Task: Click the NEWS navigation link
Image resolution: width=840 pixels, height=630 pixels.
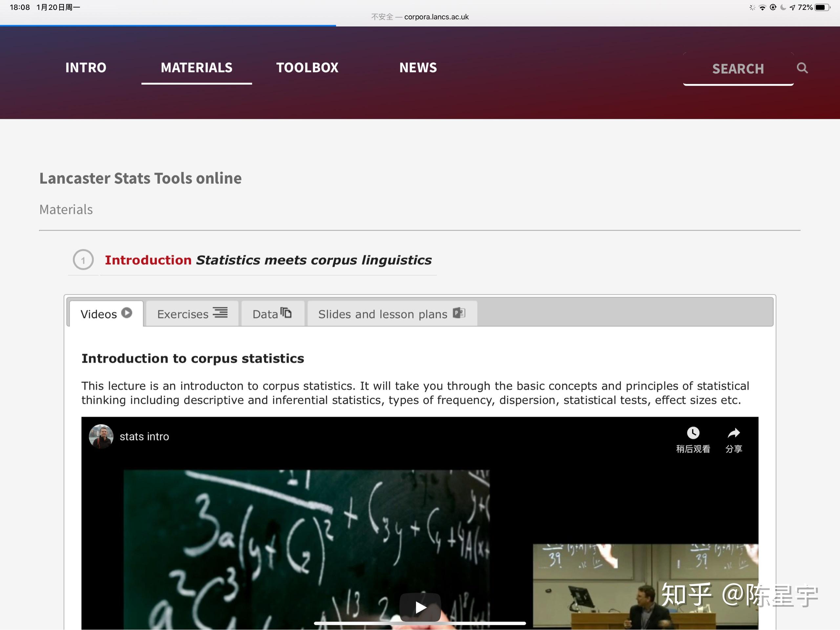Action: [x=418, y=67]
